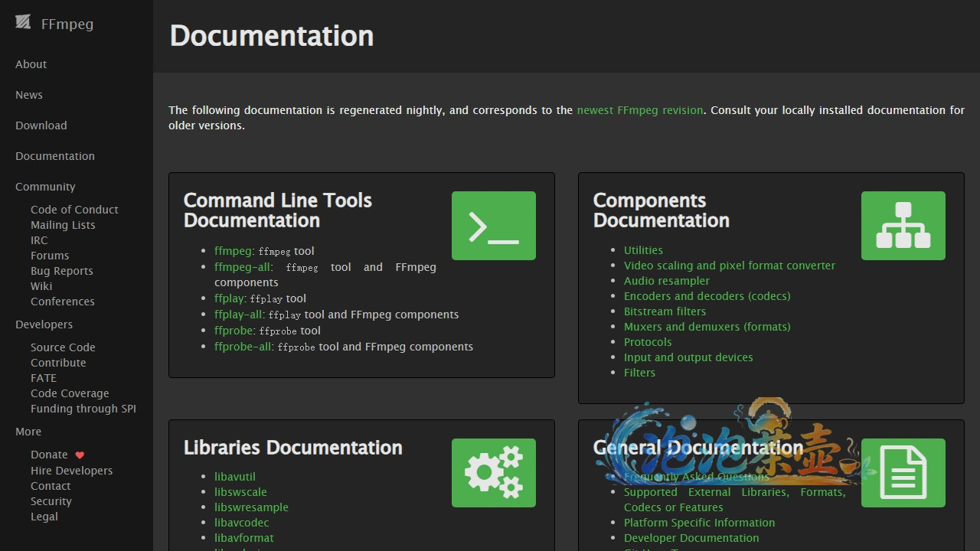Click the FFmpeg logo icon
Image resolution: width=980 pixels, height=551 pixels.
23,23
